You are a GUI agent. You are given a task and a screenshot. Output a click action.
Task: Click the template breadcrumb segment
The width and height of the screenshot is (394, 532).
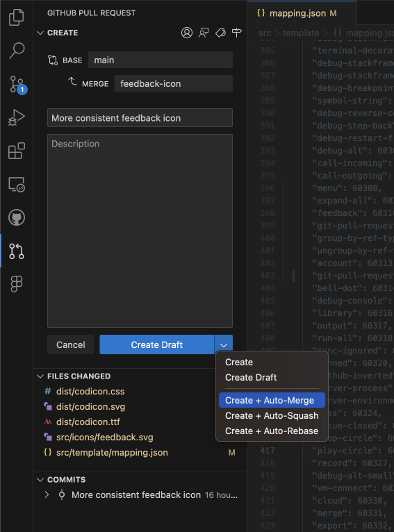pos(301,33)
